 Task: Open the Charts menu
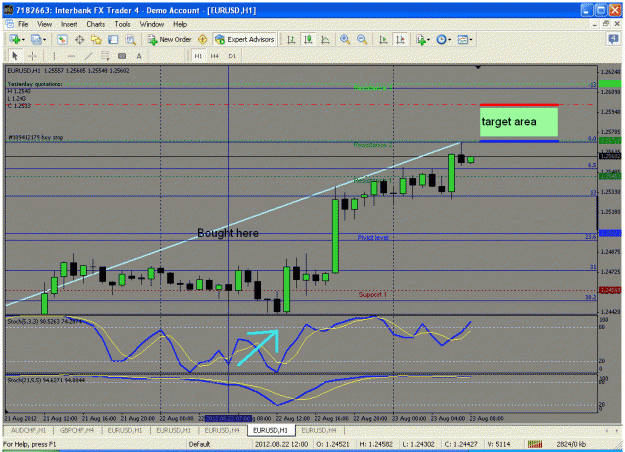[96, 24]
